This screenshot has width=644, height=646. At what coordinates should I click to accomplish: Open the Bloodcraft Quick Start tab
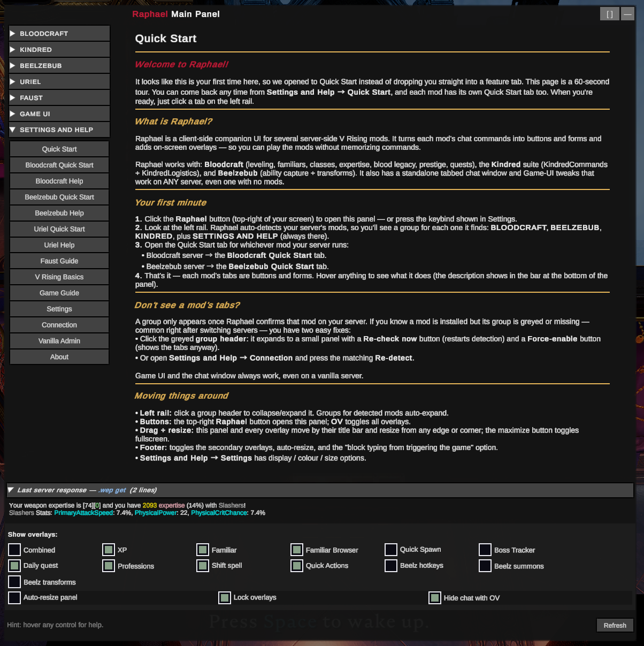click(59, 165)
